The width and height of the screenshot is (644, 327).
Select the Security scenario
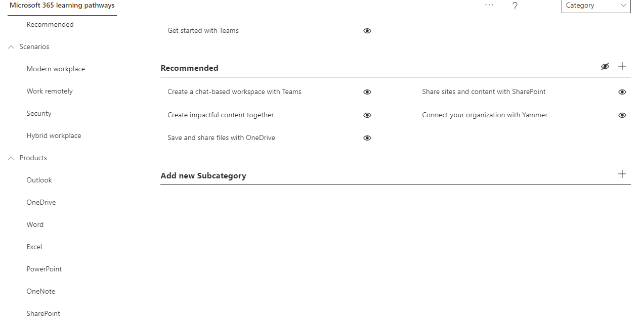pyautogui.click(x=39, y=113)
